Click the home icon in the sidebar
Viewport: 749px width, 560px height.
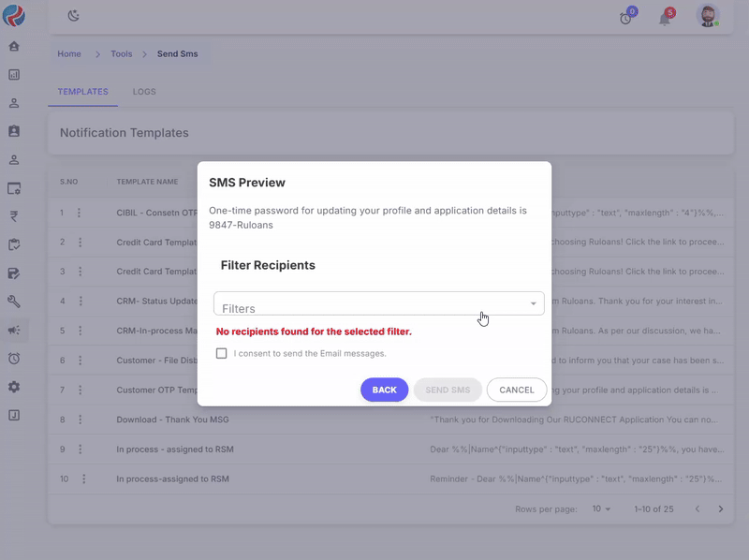(14, 46)
